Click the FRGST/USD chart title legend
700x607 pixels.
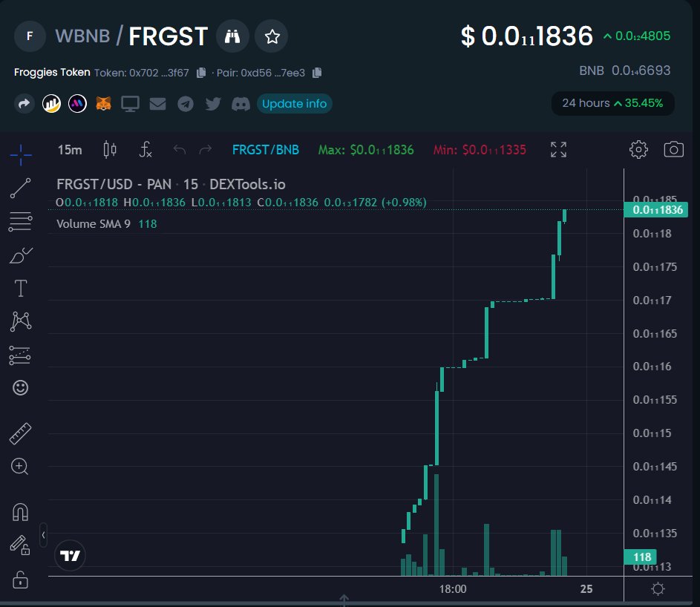tap(171, 184)
